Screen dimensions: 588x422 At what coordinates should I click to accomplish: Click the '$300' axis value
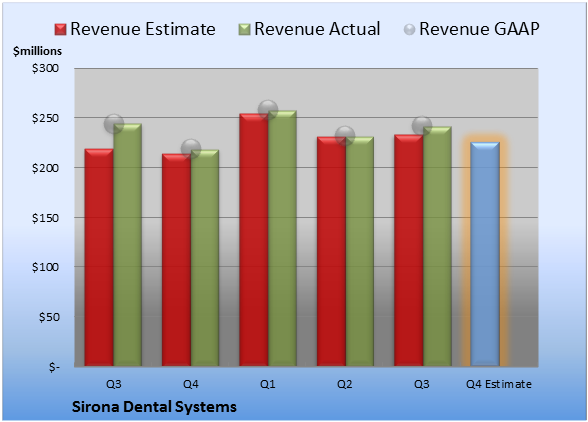tap(45, 68)
